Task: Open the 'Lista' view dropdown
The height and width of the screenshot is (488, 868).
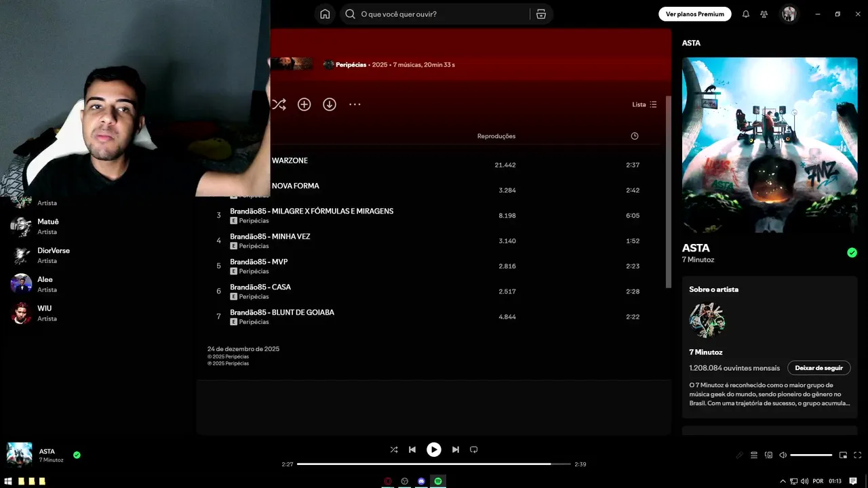Action: click(x=644, y=104)
